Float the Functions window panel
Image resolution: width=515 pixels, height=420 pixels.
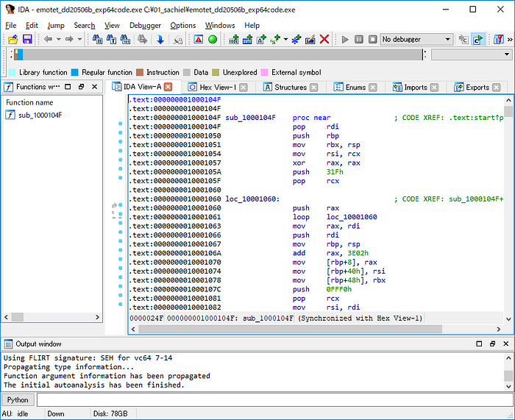[80, 87]
